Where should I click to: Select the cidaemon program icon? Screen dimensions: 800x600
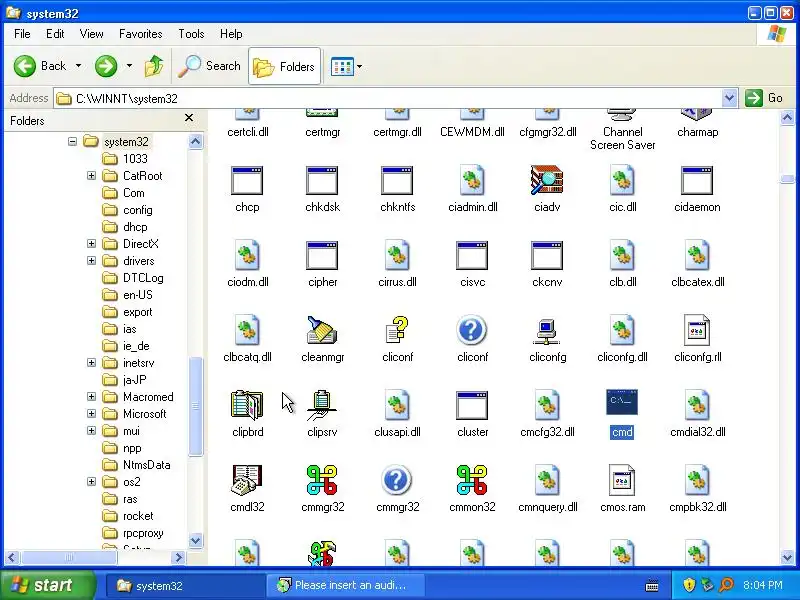(x=697, y=180)
